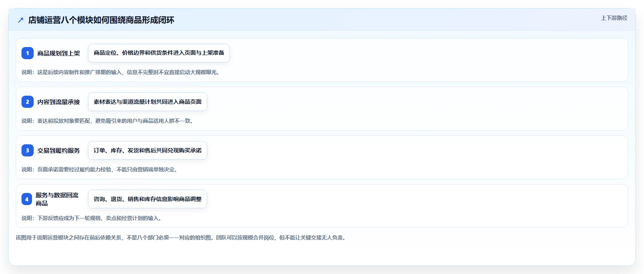Click the 商品规划到上架 heading
Screen dimensions: 644x274
59,53
